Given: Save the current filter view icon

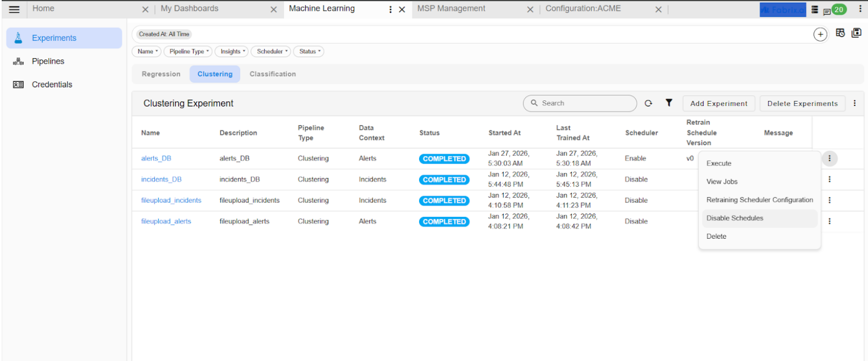Looking at the screenshot, I should tap(857, 33).
